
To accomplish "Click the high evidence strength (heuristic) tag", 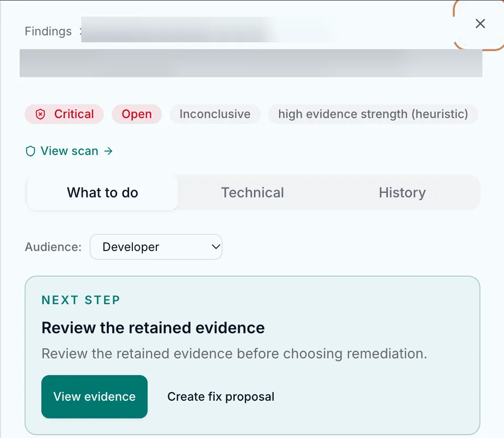I will (x=373, y=114).
